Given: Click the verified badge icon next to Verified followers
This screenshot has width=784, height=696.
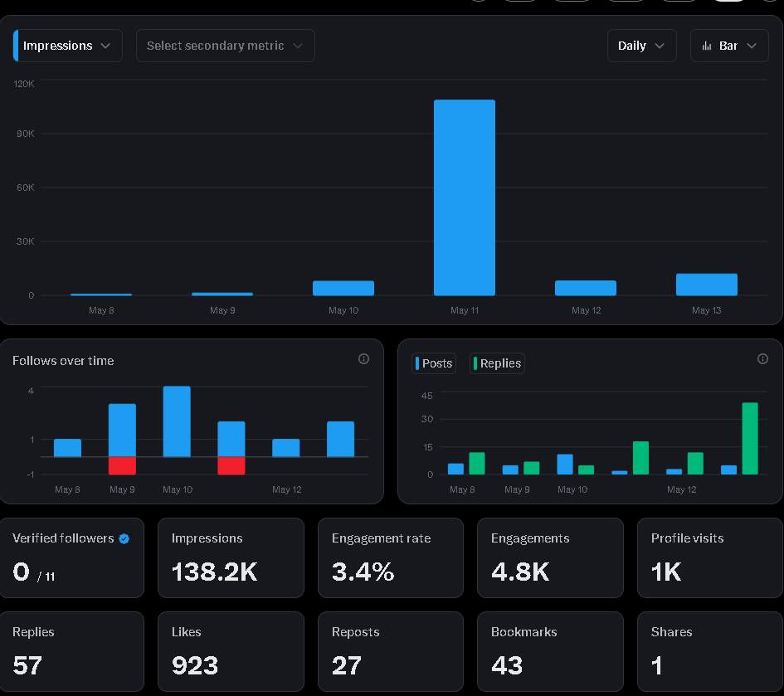Looking at the screenshot, I should tap(124, 538).
